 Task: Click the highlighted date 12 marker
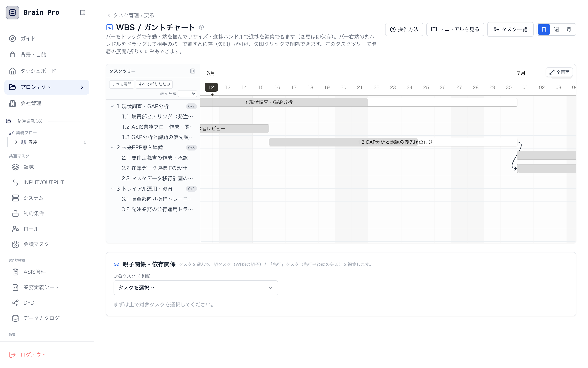pos(211,87)
